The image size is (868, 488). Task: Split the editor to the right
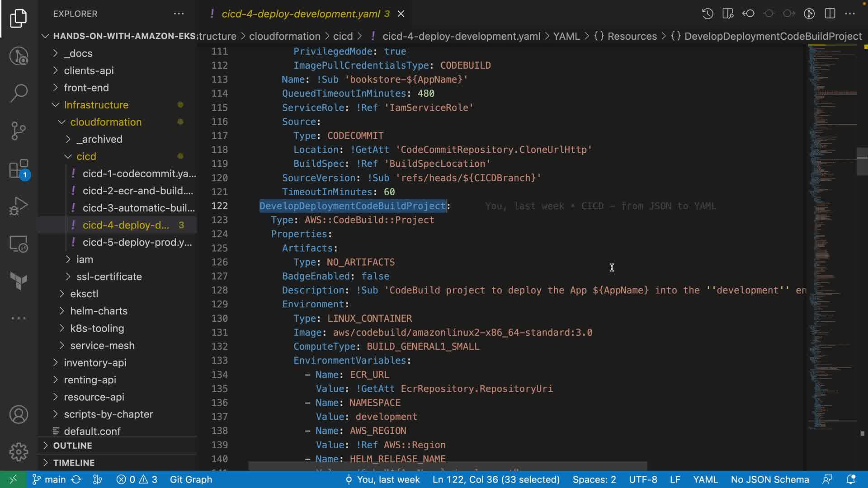(x=830, y=14)
